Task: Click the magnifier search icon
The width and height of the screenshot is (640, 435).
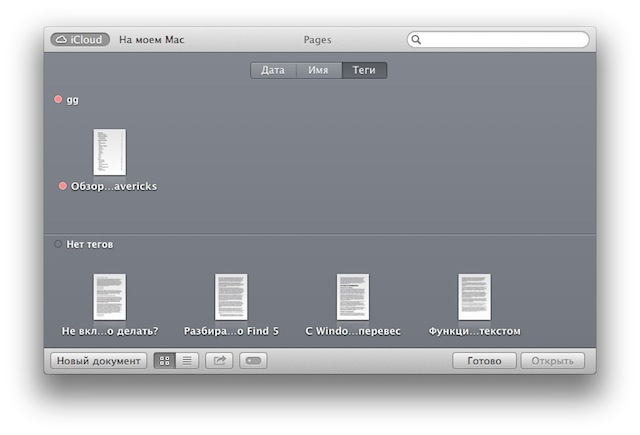Action: click(x=416, y=40)
